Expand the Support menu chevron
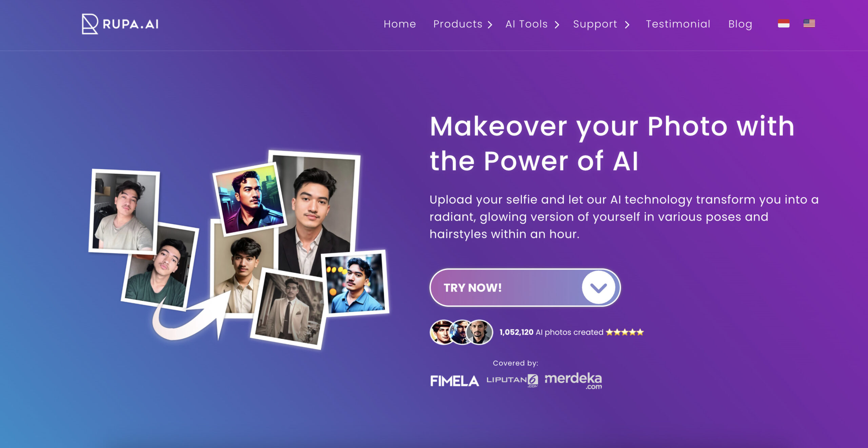 tap(627, 24)
